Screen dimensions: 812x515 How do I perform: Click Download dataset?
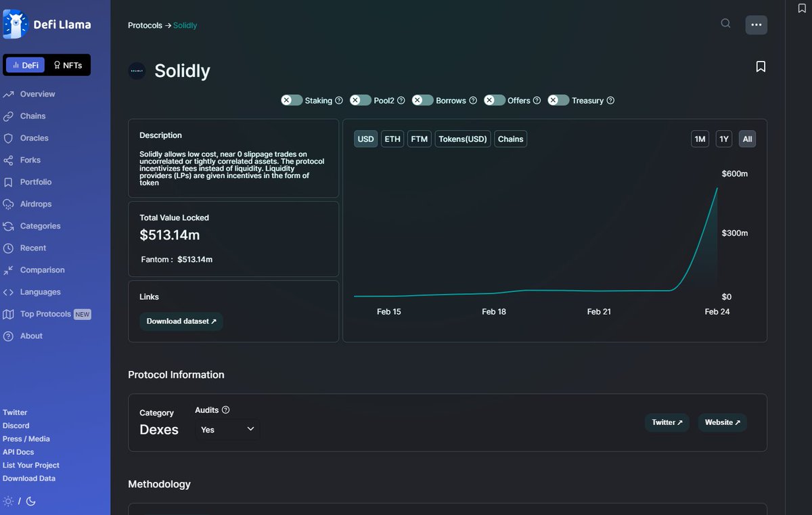[181, 321]
